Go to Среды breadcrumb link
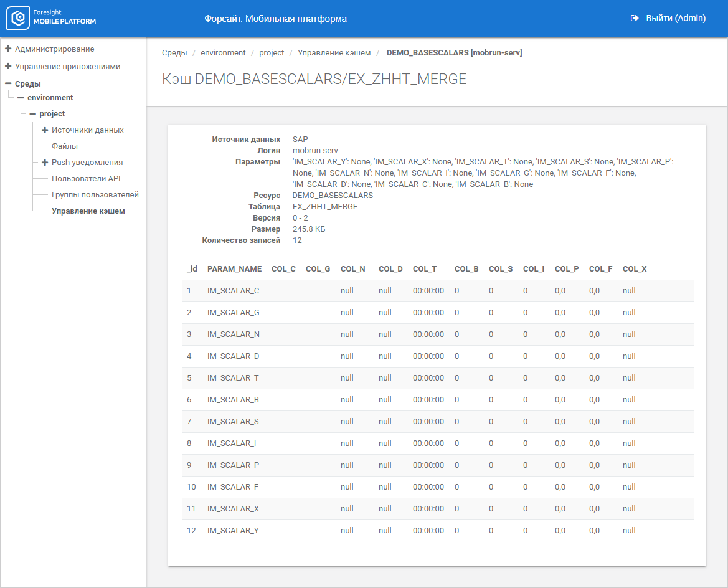The image size is (728, 588). pyautogui.click(x=174, y=53)
